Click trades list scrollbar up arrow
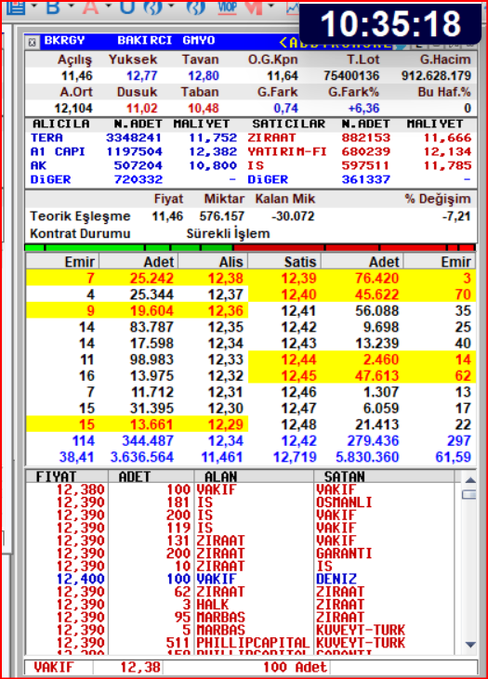The width and height of the screenshot is (488, 679). (x=470, y=480)
